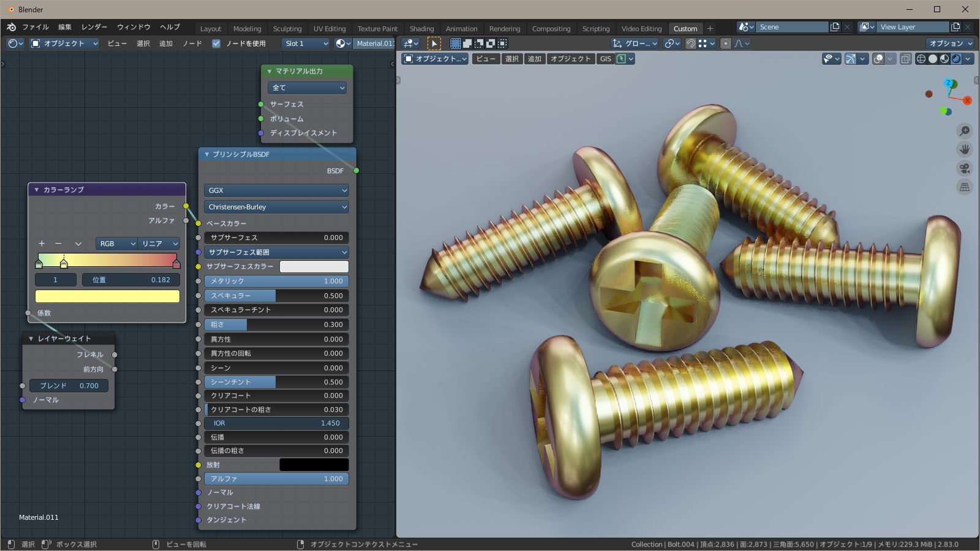
Task: Switch viewport to wireframe shading
Action: pyautogui.click(x=921, y=59)
